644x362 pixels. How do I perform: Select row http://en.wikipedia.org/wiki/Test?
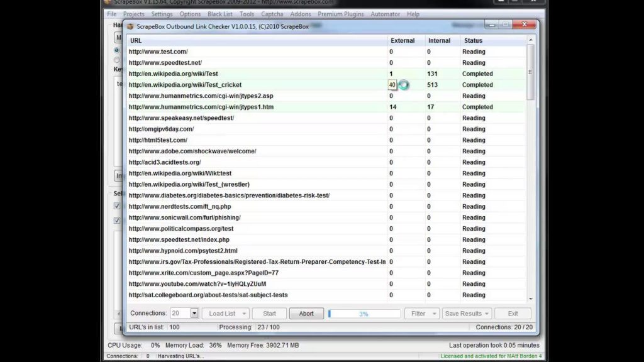(x=326, y=74)
